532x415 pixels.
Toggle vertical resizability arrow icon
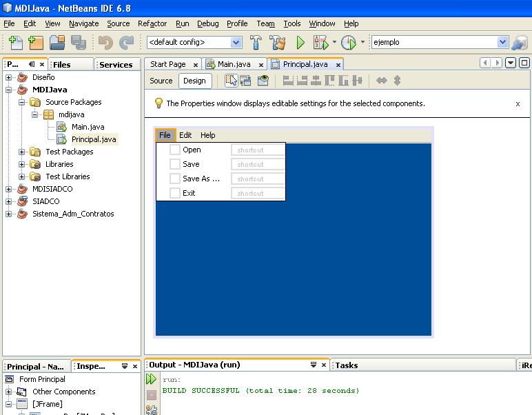click(x=398, y=81)
